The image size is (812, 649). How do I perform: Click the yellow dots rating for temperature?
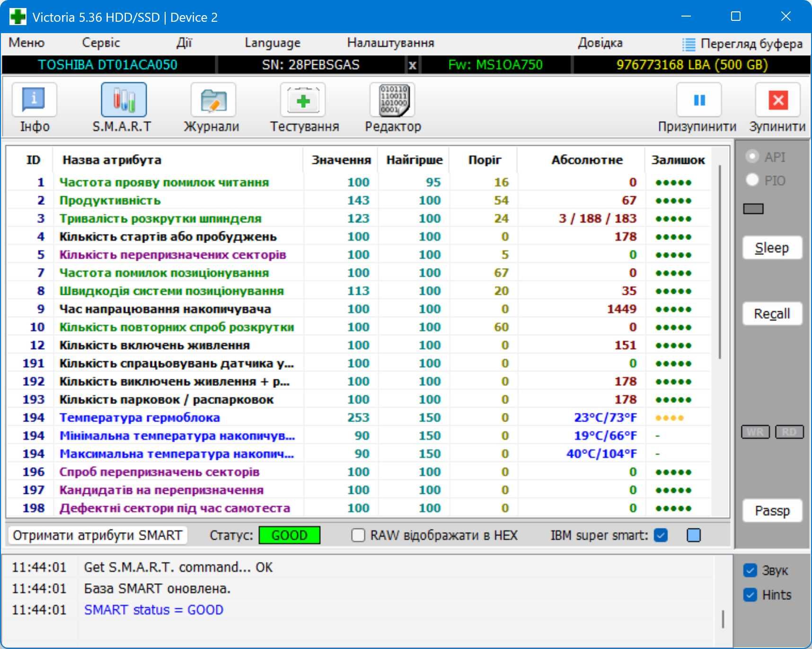point(669,418)
